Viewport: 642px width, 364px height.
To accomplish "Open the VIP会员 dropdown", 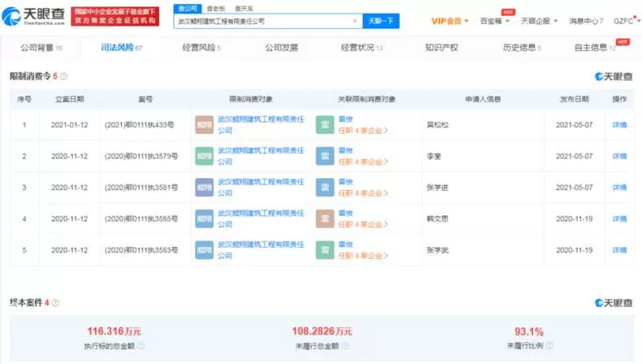I will click(x=449, y=21).
